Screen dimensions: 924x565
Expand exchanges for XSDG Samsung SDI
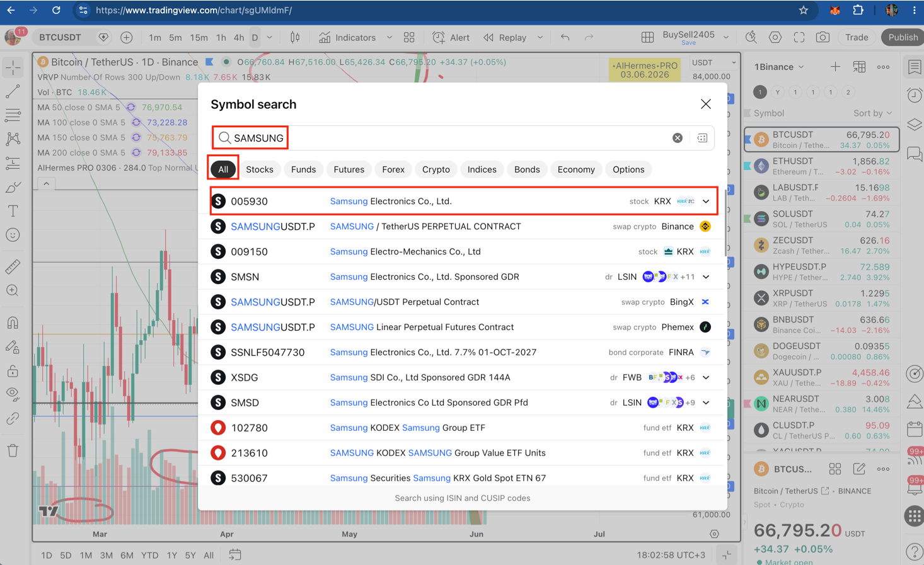(x=706, y=378)
